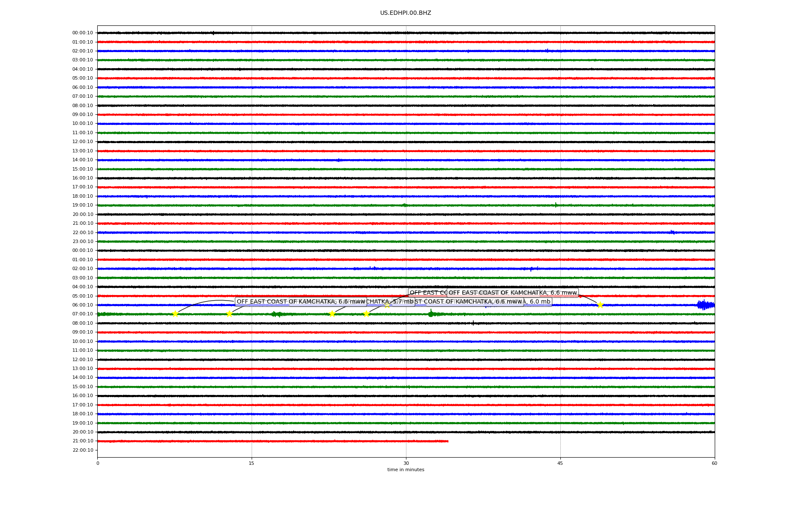Select the x-axis tick label 60
Image resolution: width=812 pixels, height=508 pixels.
coord(714,463)
